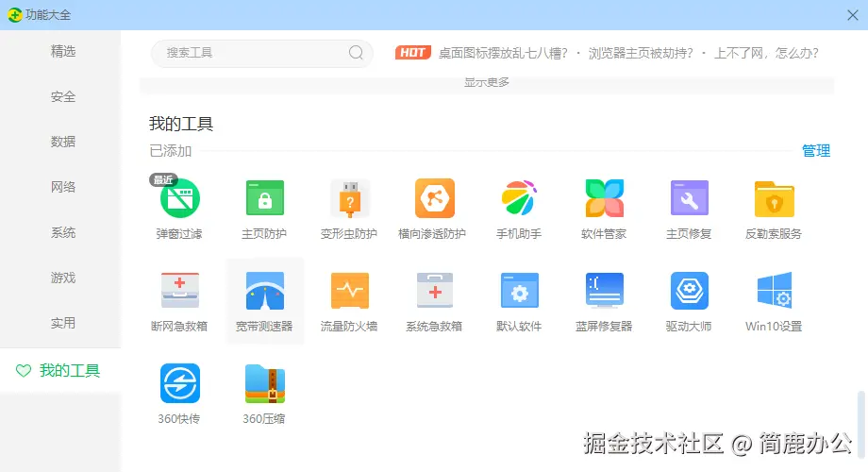Launch the 断网急救箱 network first-aid kit

click(180, 291)
